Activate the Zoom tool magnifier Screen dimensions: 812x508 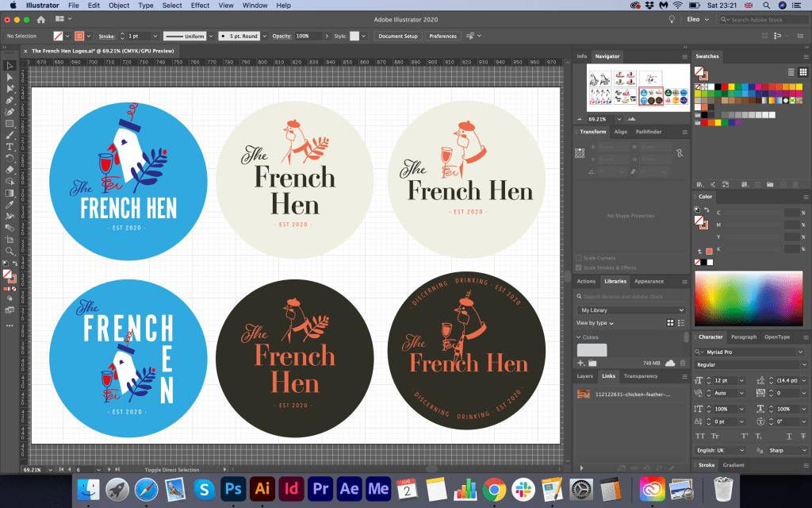(10, 251)
